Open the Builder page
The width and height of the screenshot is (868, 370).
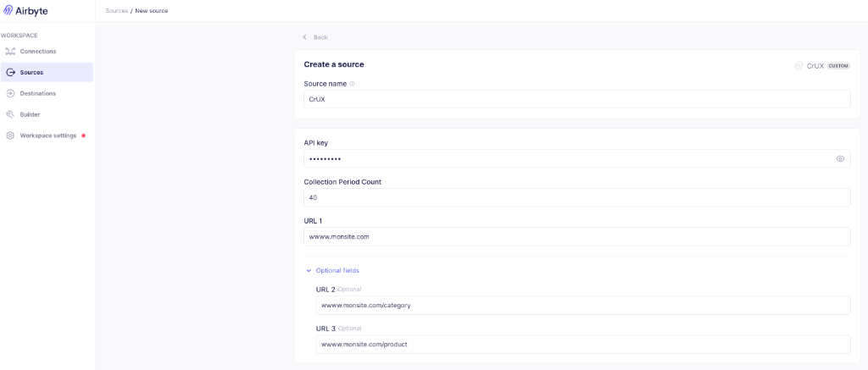[47, 114]
